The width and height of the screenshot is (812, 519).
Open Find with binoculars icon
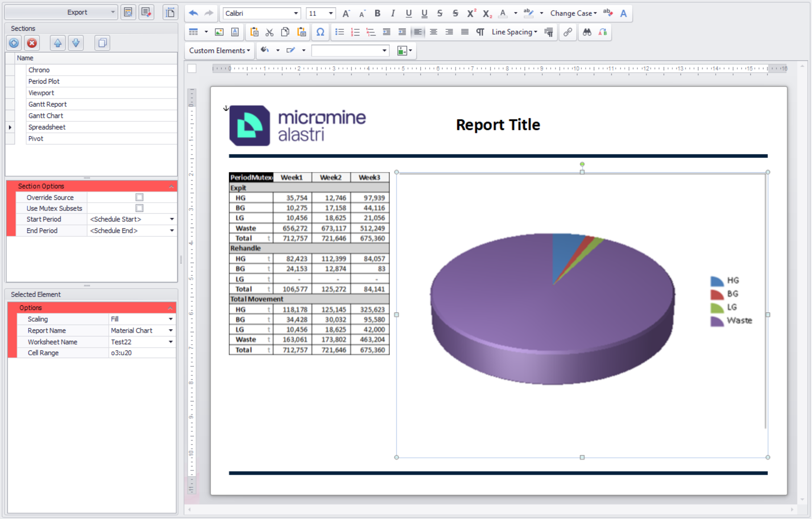point(587,32)
